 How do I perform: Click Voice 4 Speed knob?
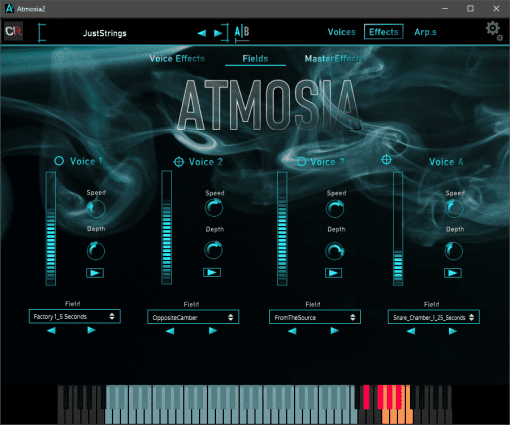tap(454, 209)
